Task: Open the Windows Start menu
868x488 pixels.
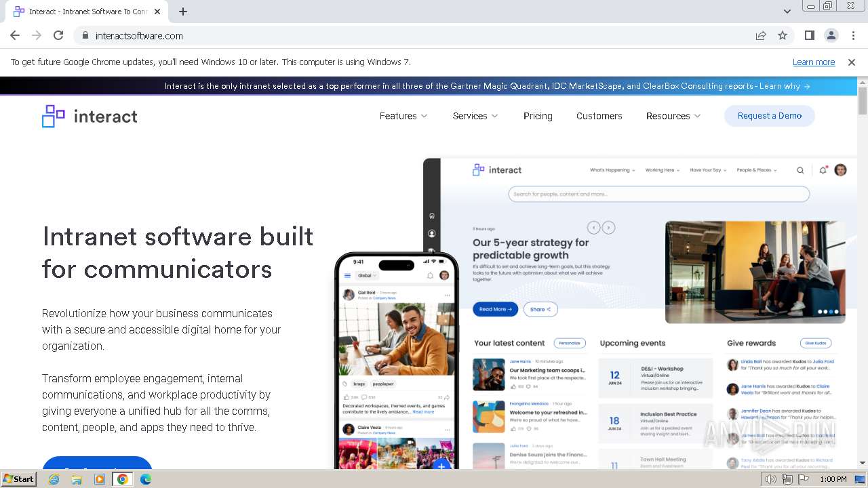Action: pos(19,479)
